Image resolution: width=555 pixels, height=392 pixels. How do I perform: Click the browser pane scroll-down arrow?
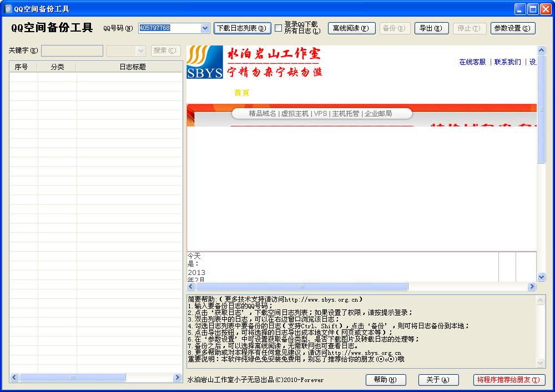coord(541,277)
